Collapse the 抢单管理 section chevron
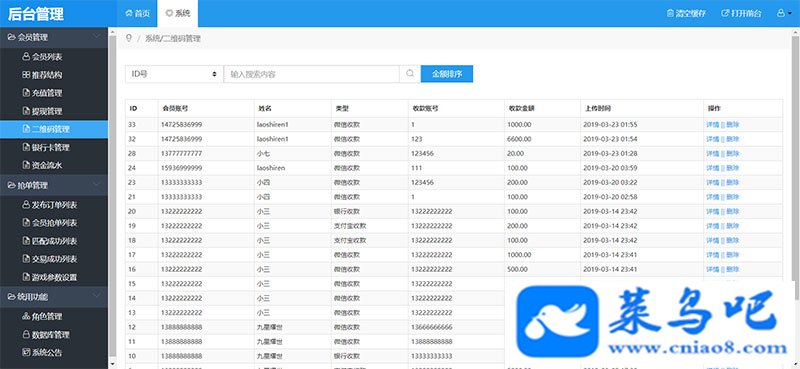Screen dimensions: 800x369 (x=97, y=185)
